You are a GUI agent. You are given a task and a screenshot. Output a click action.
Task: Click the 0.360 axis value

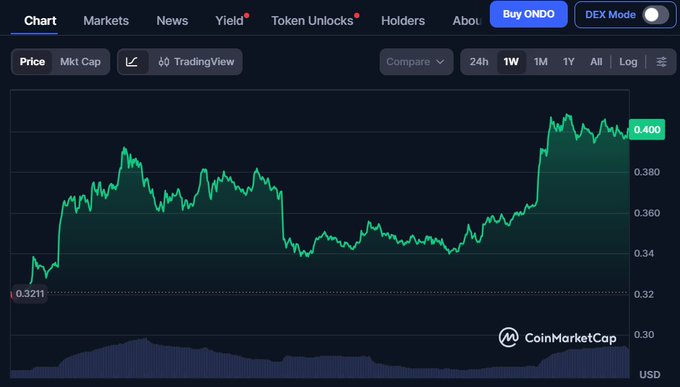(647, 213)
